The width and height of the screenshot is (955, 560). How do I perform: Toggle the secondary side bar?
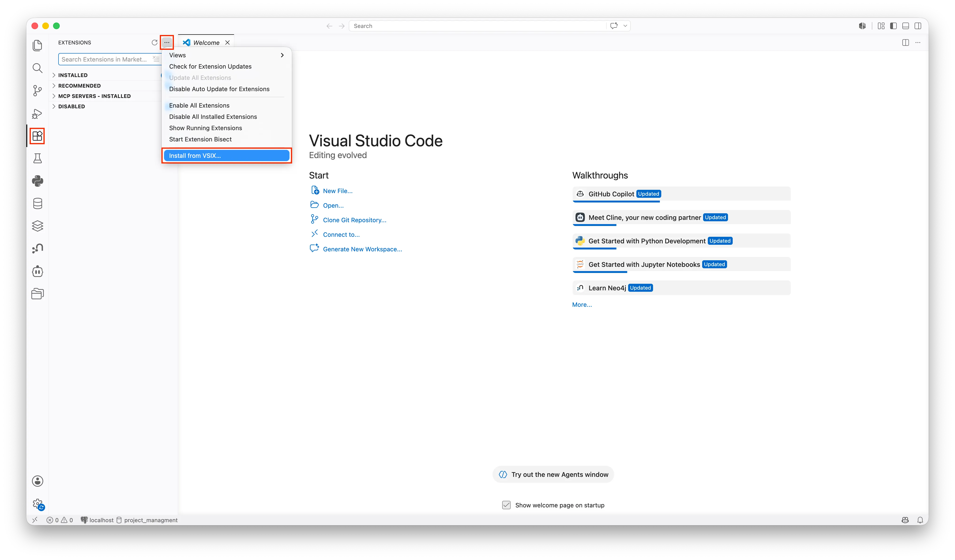pyautogui.click(x=918, y=26)
